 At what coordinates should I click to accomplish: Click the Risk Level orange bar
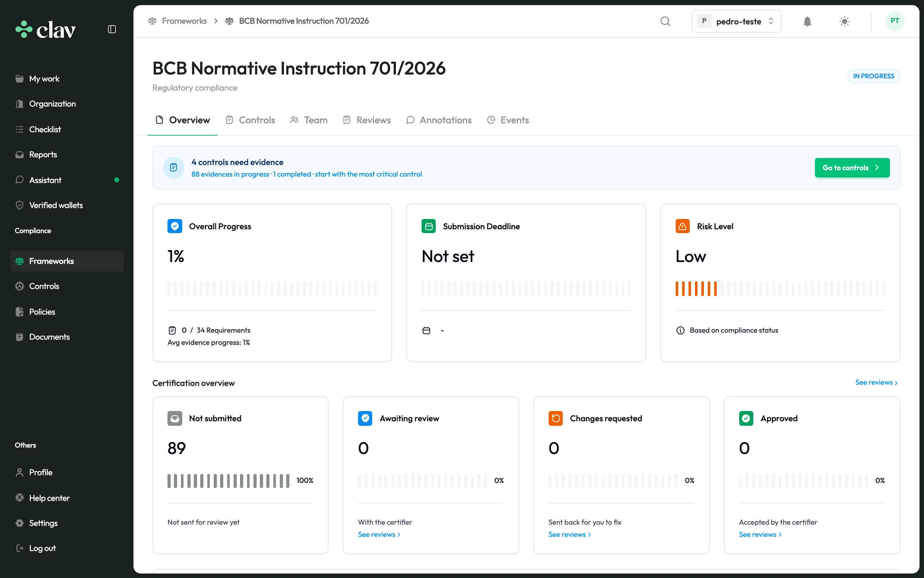tap(696, 289)
